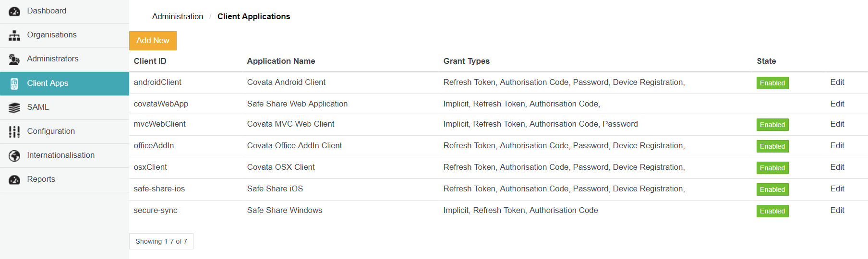Open the Reports section

64,179
